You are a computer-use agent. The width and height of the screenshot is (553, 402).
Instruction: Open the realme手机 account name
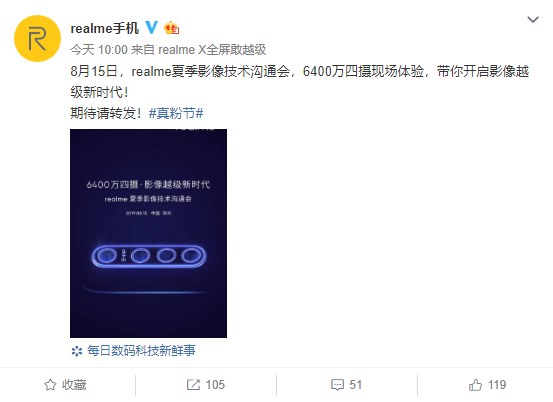(x=105, y=28)
